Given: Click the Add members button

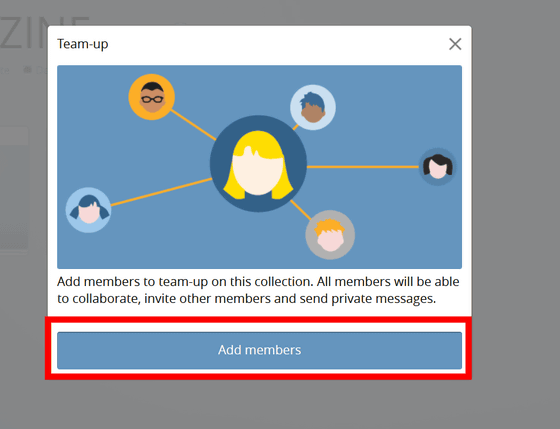Looking at the screenshot, I should click(x=259, y=350).
